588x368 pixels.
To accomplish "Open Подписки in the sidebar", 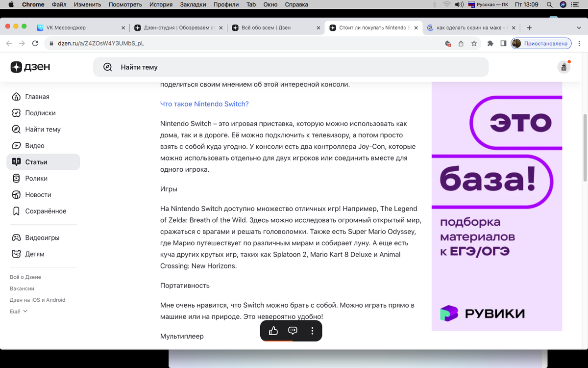I will 43,113.
